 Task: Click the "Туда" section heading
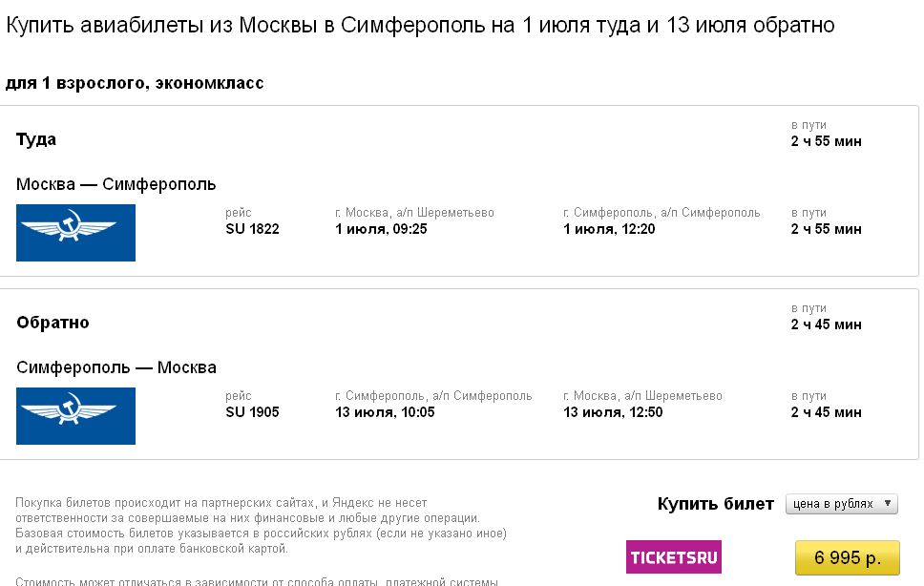click(36, 139)
